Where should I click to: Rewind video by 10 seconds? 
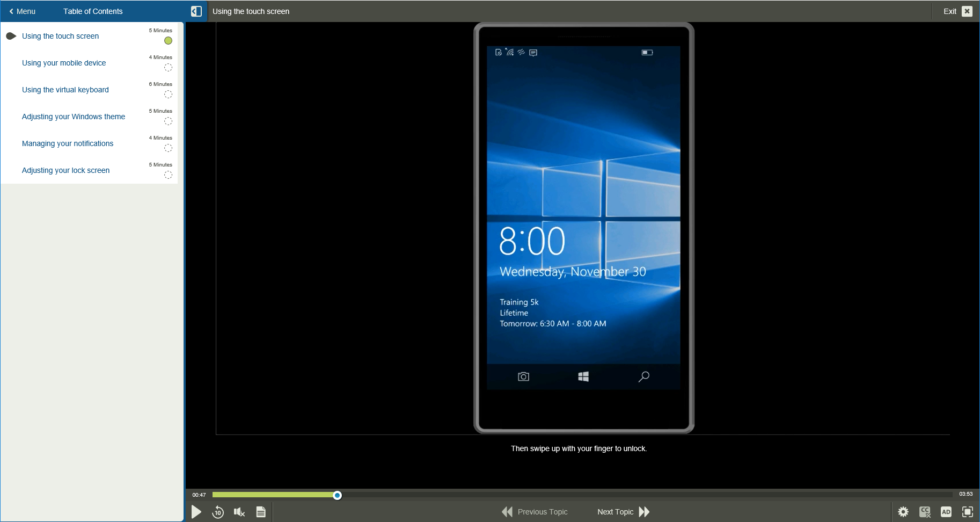click(217, 512)
